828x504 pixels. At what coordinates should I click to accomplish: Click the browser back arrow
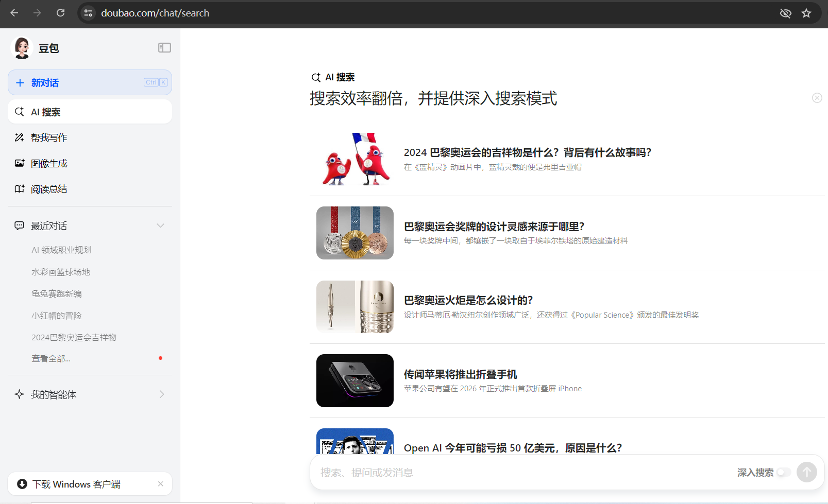click(14, 13)
